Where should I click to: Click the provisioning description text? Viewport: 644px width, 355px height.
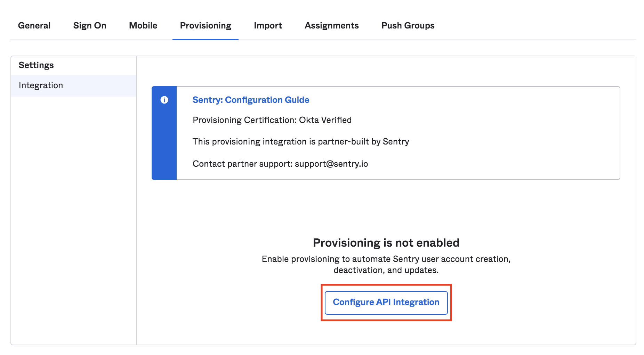pyautogui.click(x=386, y=264)
